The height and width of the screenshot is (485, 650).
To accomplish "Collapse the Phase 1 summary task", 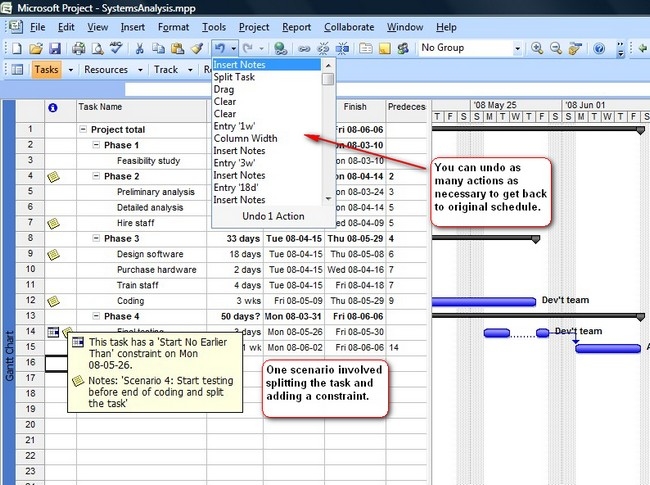I will tap(96, 145).
